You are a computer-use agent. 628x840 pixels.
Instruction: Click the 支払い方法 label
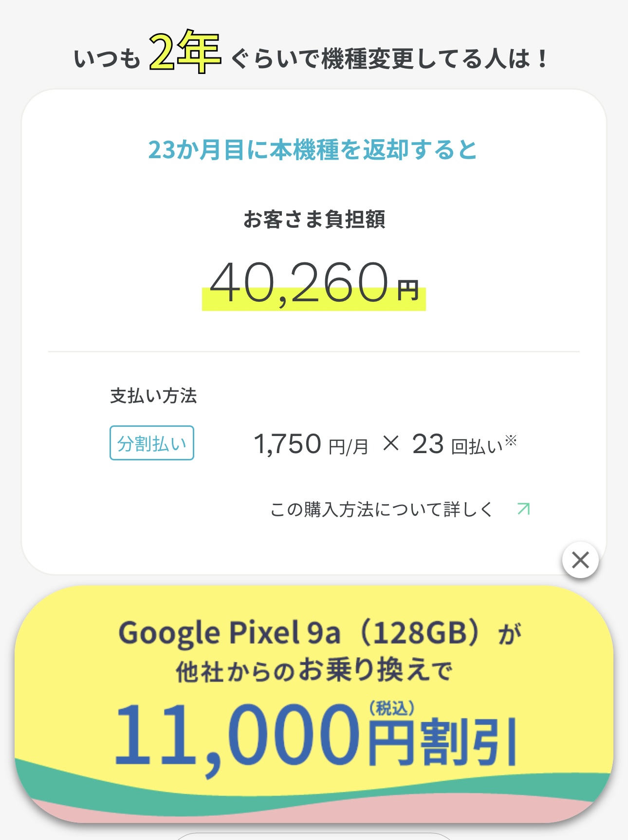pos(153,396)
